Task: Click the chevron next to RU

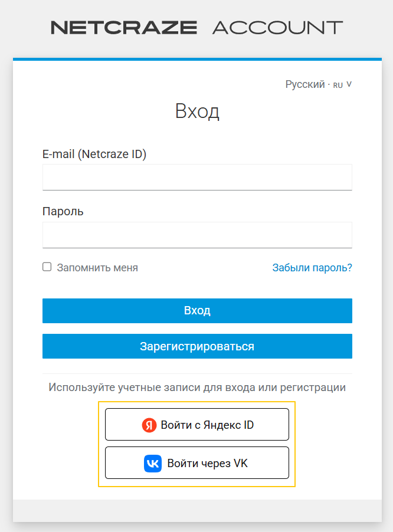Action: point(349,84)
